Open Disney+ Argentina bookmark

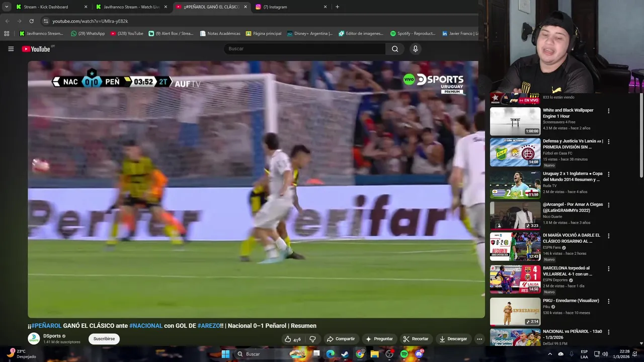click(310, 34)
